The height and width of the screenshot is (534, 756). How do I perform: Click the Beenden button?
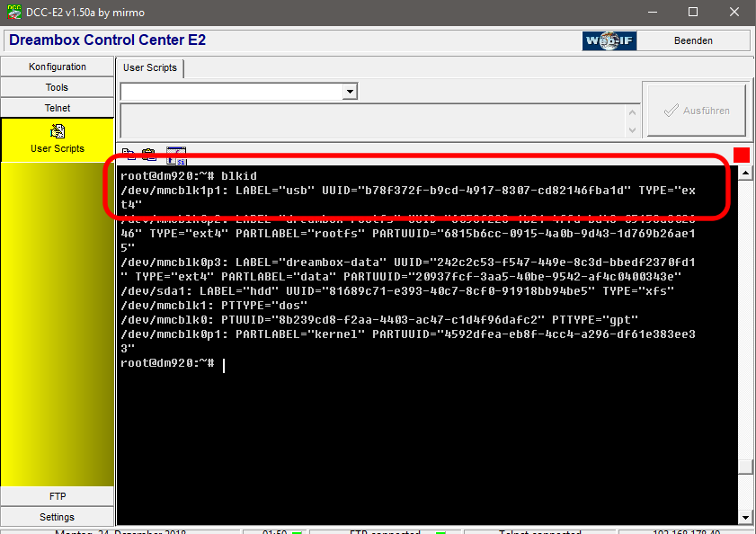click(x=693, y=40)
